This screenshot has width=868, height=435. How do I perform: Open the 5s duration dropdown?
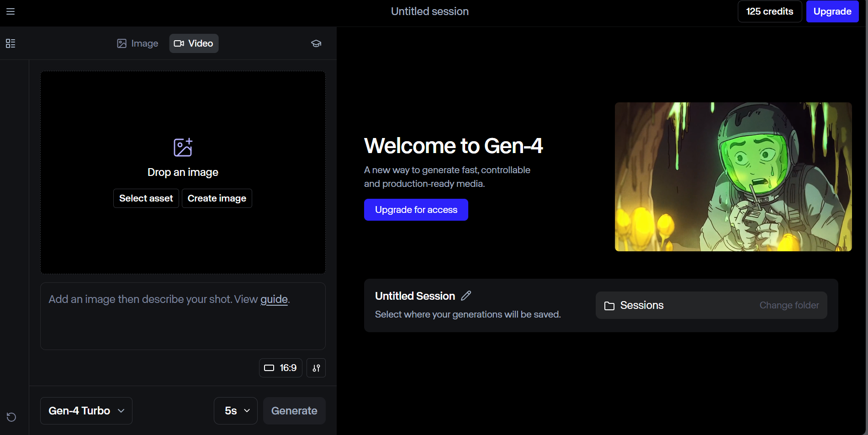click(236, 411)
